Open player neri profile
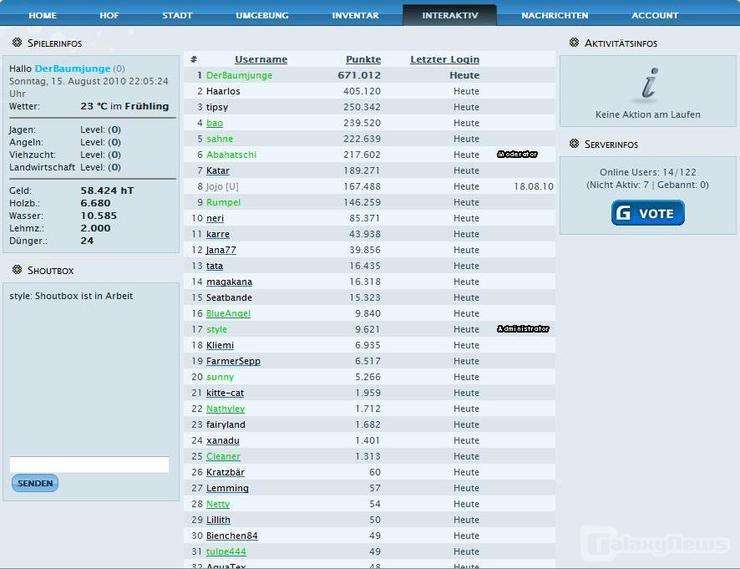The image size is (740, 569). pyautogui.click(x=215, y=218)
